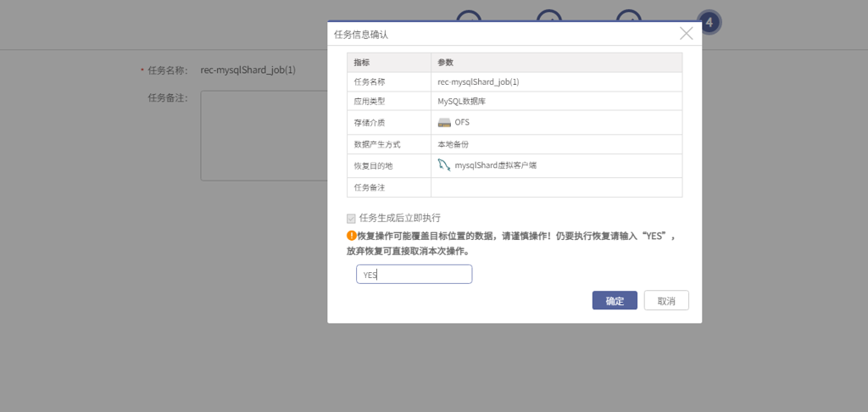Click the 取消 cancel button
868x412 pixels.
click(666, 301)
